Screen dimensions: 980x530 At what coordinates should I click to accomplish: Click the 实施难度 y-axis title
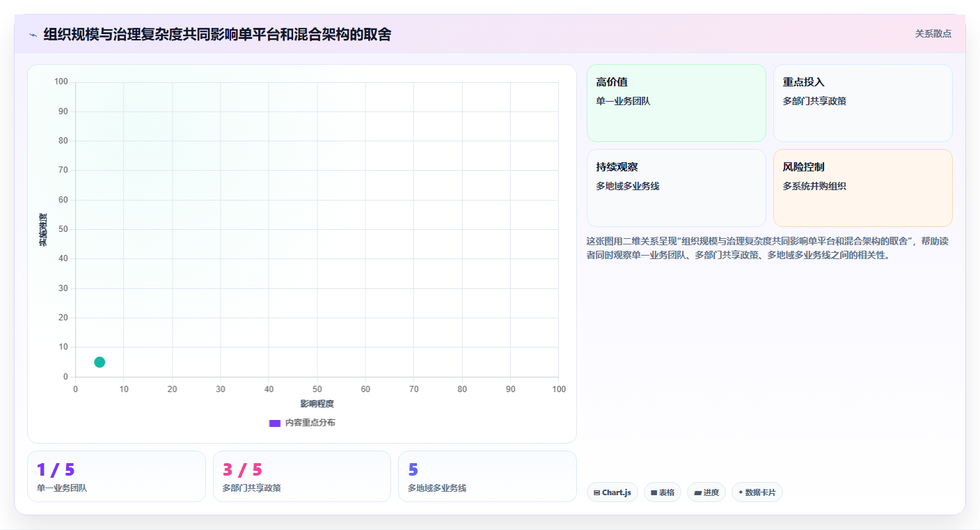pyautogui.click(x=43, y=229)
